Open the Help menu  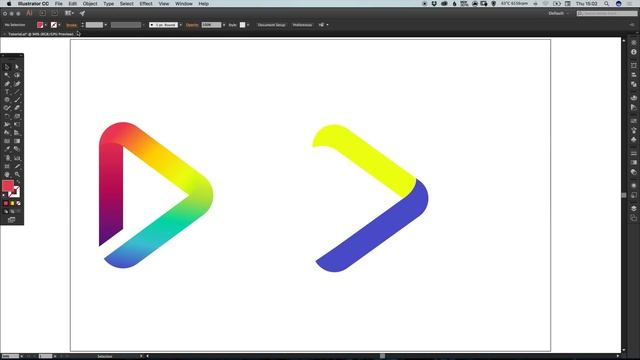click(x=204, y=4)
